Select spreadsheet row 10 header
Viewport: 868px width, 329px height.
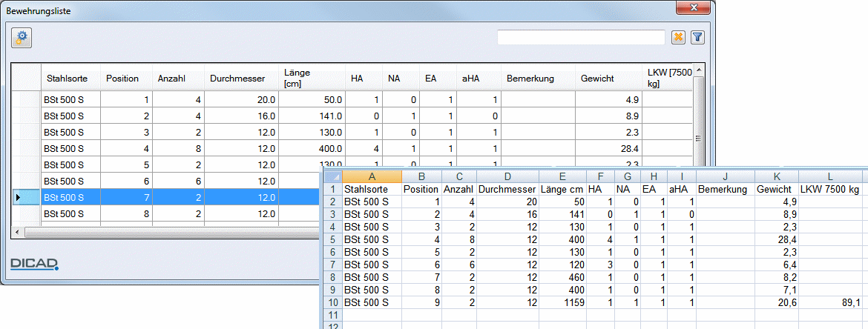pyautogui.click(x=332, y=302)
